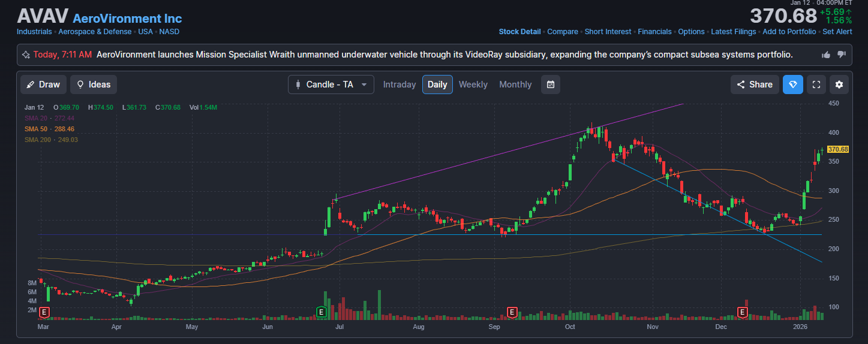Click the AeroVironment Wraith news headline
The image size is (868, 344).
pos(444,55)
